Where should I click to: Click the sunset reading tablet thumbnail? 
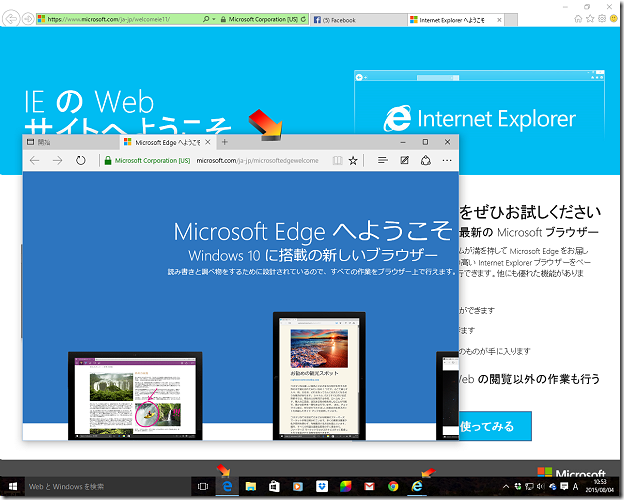pos(319,376)
